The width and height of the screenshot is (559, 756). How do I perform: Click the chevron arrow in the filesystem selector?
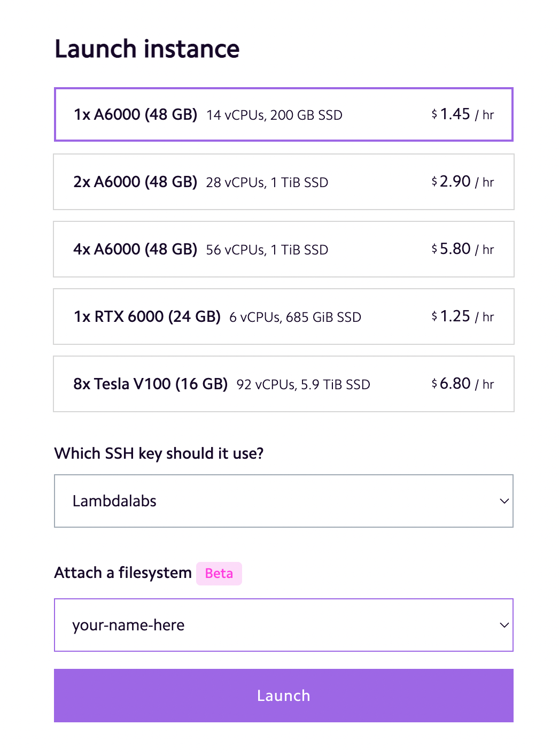pos(504,625)
